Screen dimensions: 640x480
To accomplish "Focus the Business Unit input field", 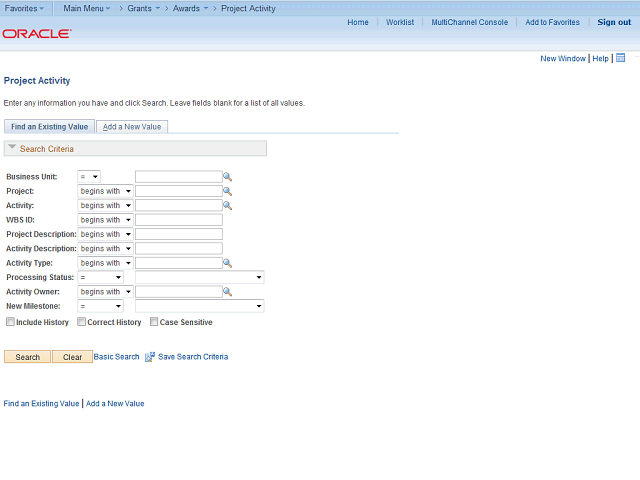I will point(179,177).
